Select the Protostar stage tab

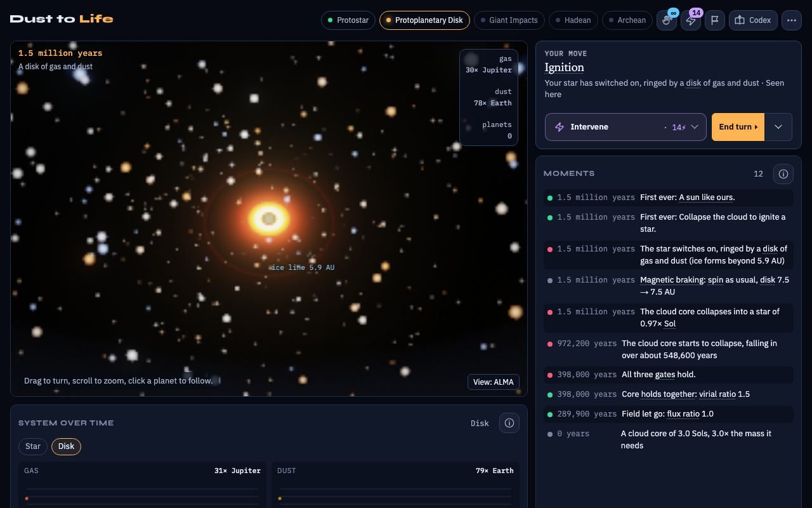coord(348,20)
